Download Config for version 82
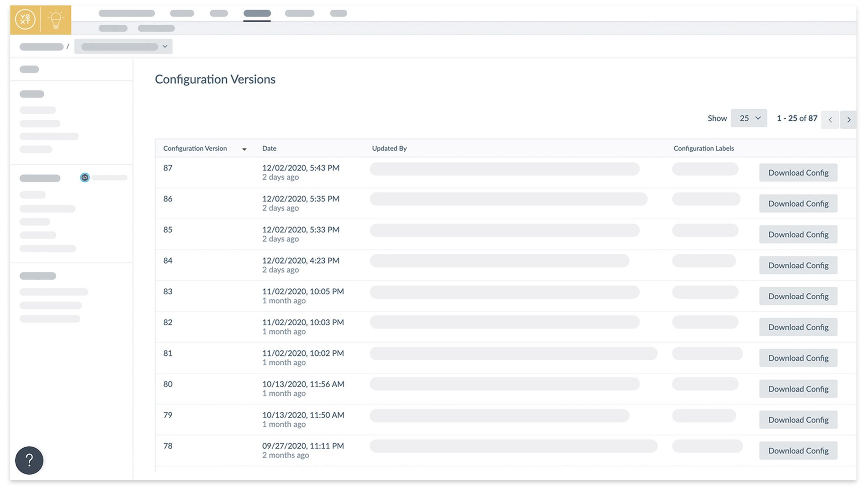 point(798,327)
